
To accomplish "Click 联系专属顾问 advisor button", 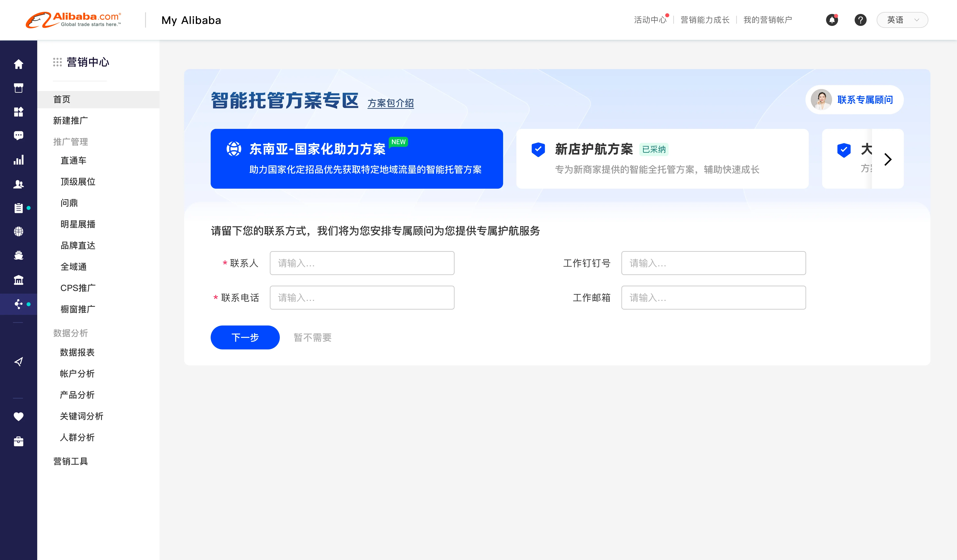I will (854, 99).
